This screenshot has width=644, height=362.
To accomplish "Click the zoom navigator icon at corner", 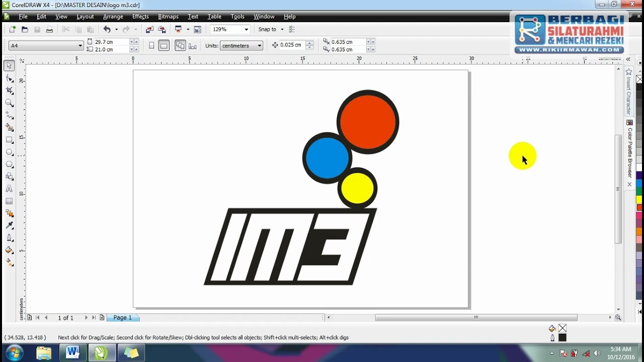I will point(618,318).
